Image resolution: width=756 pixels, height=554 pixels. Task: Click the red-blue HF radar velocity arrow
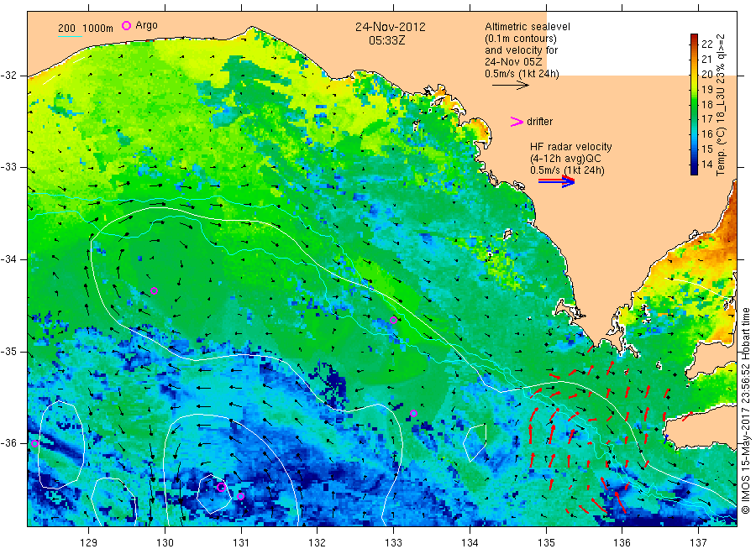click(x=557, y=181)
